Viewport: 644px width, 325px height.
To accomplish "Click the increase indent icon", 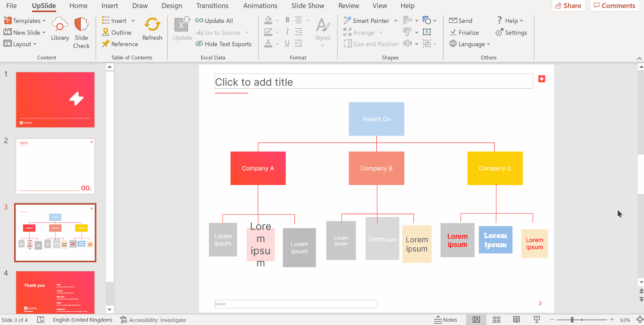I will pos(298,32).
